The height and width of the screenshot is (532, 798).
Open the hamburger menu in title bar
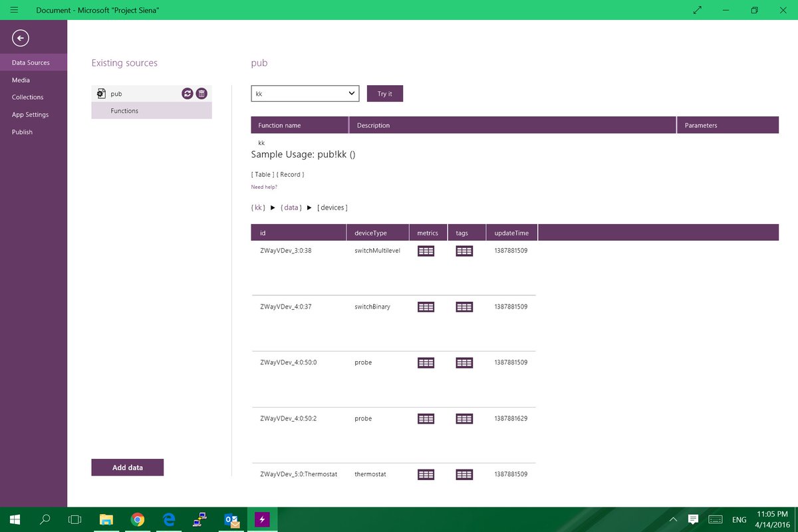pos(14,10)
